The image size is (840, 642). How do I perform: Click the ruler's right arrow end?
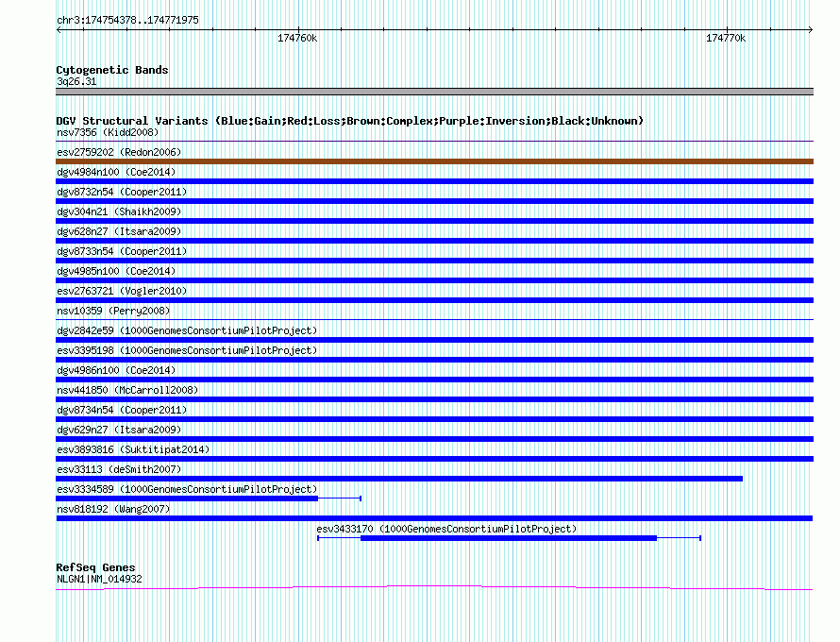tap(811, 29)
